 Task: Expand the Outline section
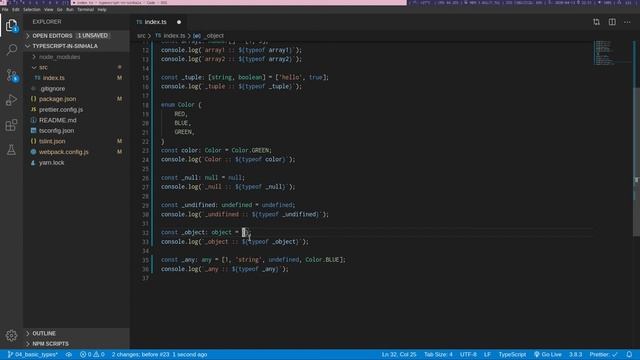point(76,333)
